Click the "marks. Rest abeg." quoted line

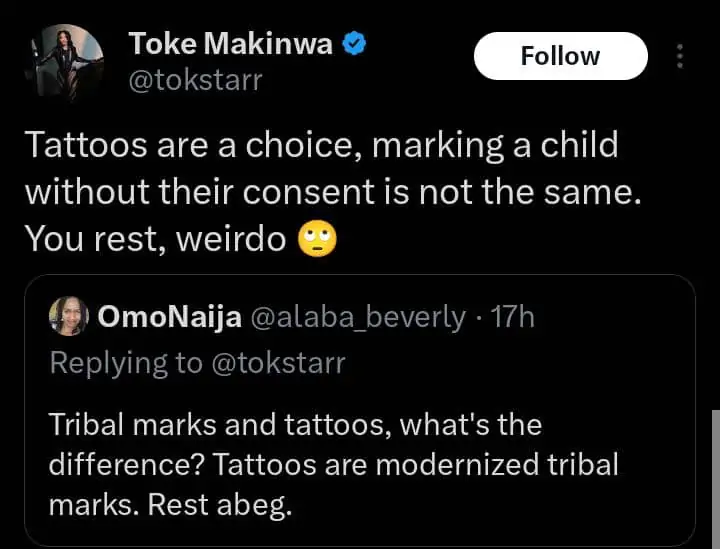pos(169,505)
